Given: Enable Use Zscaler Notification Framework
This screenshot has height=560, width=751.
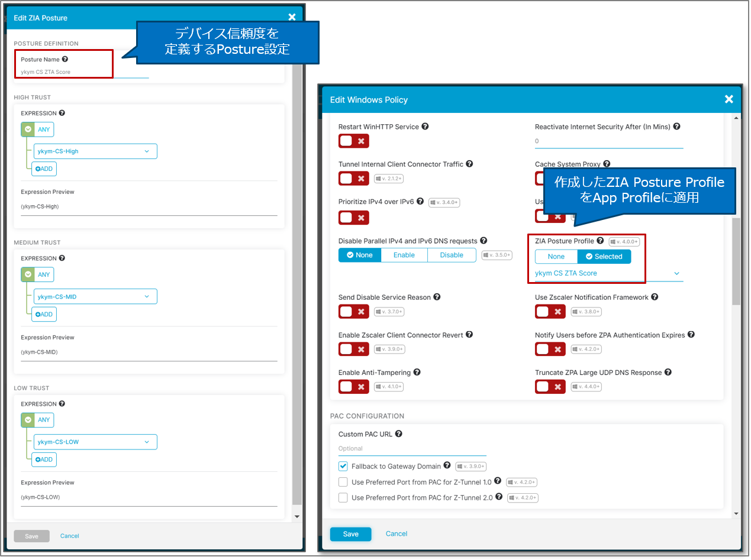Looking at the screenshot, I should point(550,311).
